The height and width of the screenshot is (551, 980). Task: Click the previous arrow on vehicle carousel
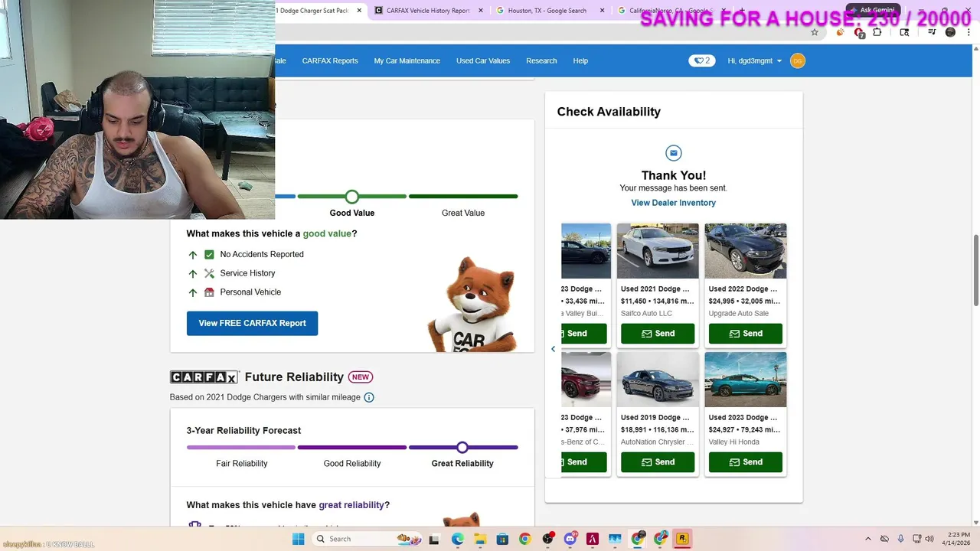pos(553,349)
